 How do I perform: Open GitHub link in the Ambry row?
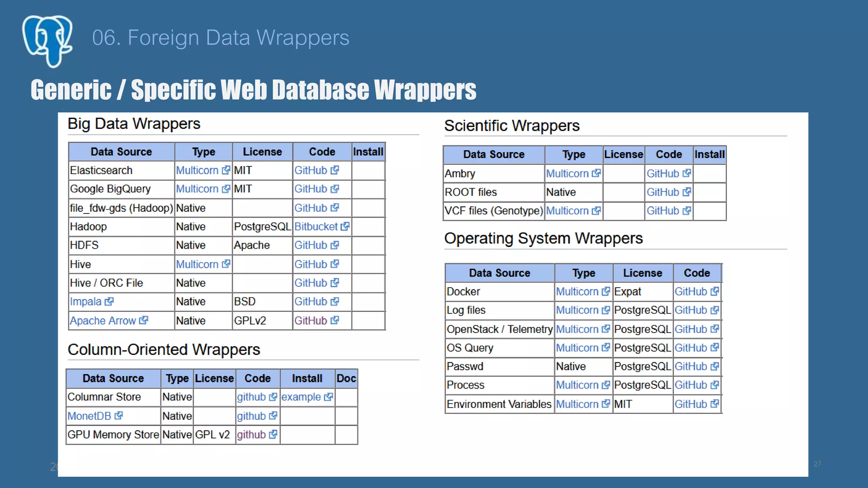coord(669,174)
